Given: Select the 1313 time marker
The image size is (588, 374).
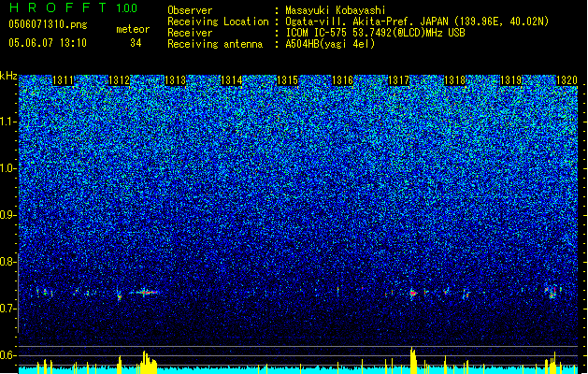Looking at the screenshot, I should pos(175,80).
